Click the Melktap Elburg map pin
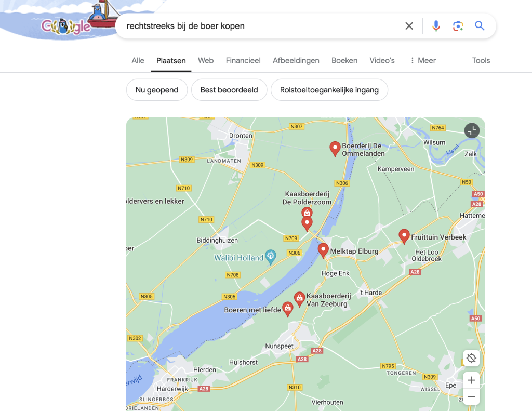Viewport: 532px width, 411px height. (323, 250)
